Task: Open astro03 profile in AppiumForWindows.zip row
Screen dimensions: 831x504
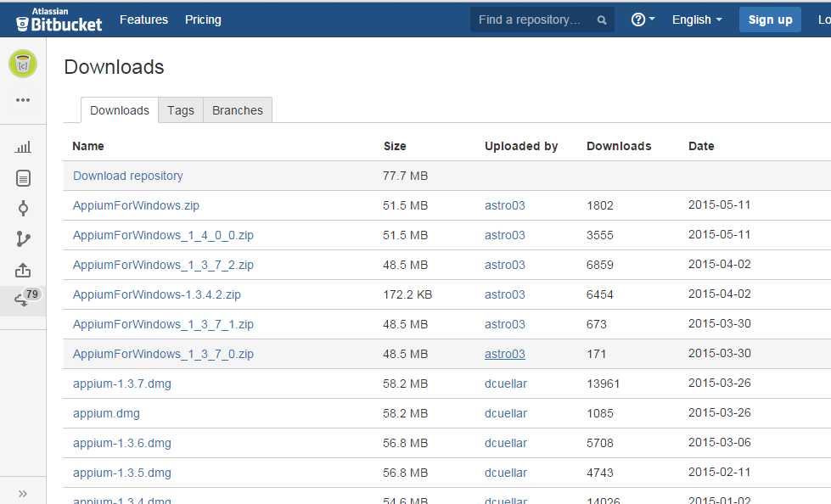Action: coord(504,205)
